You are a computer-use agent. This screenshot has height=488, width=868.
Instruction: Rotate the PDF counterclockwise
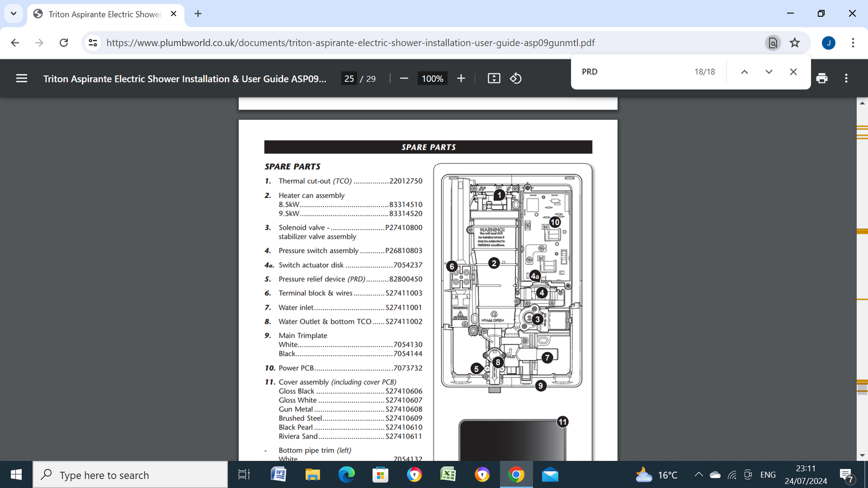[515, 78]
